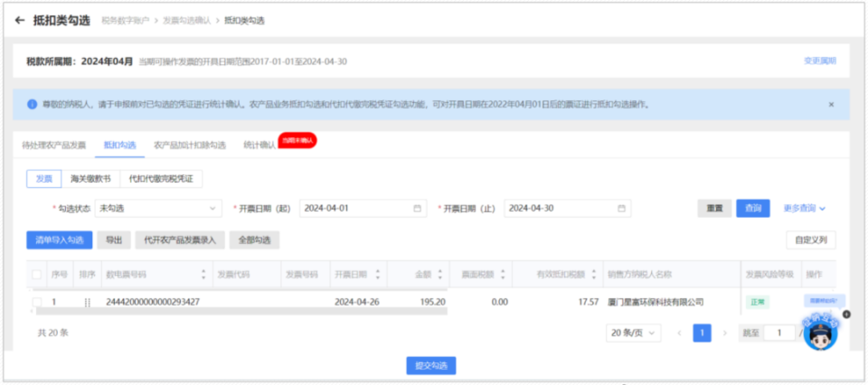Open 税务数字账户 breadcrumb link
Screen dimensions: 868x385
(126, 21)
